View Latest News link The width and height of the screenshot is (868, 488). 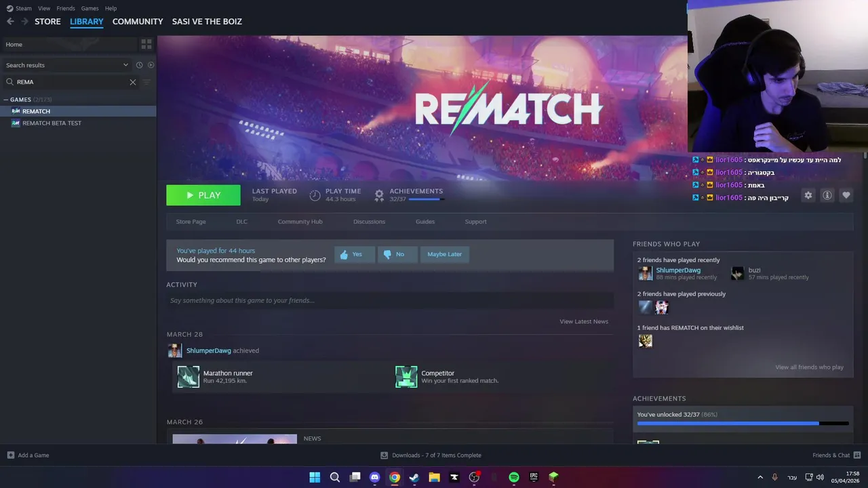(584, 321)
